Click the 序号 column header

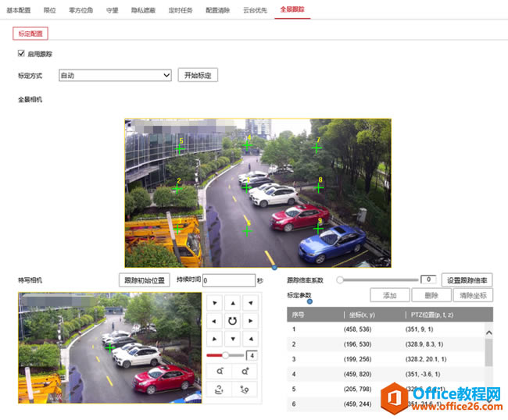pos(298,315)
